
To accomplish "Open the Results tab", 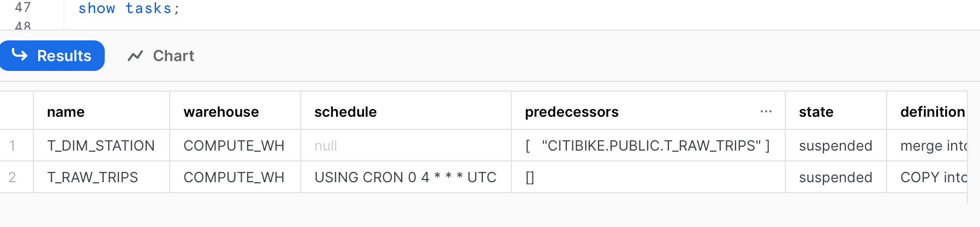I will (x=52, y=56).
